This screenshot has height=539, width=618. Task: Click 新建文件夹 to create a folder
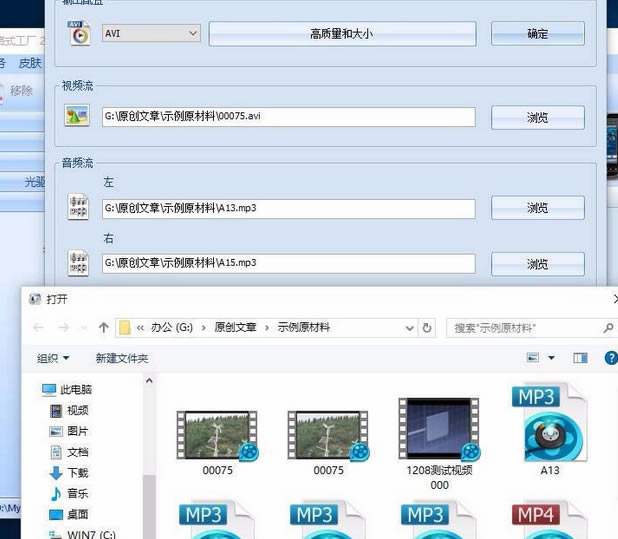(122, 358)
